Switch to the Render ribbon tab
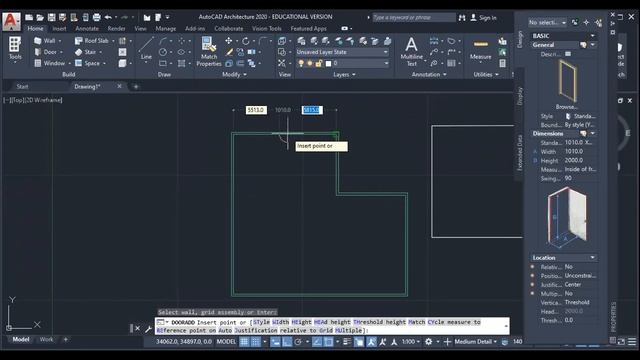 tap(116, 29)
